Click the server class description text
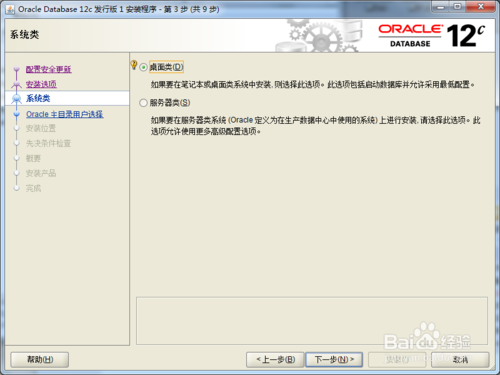500x375 pixels. [315, 126]
